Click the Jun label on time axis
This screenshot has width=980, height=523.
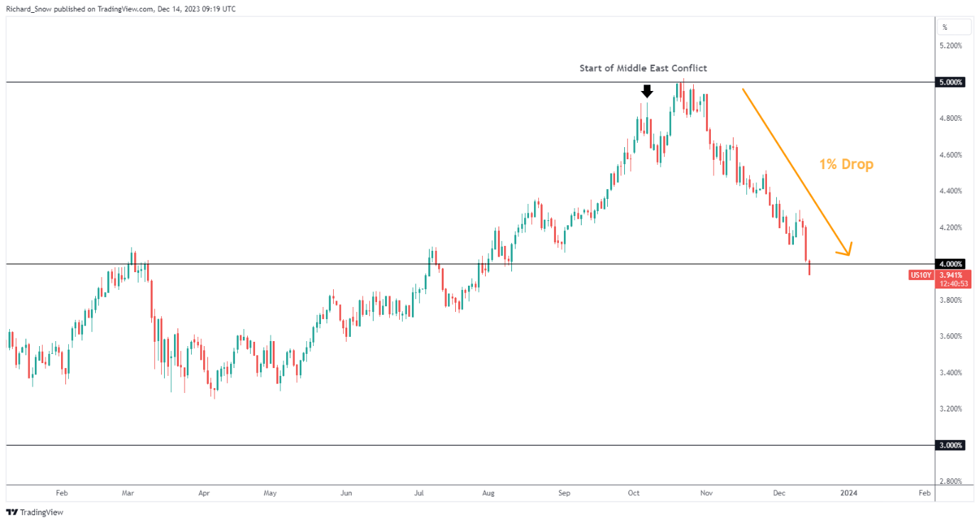click(x=346, y=492)
